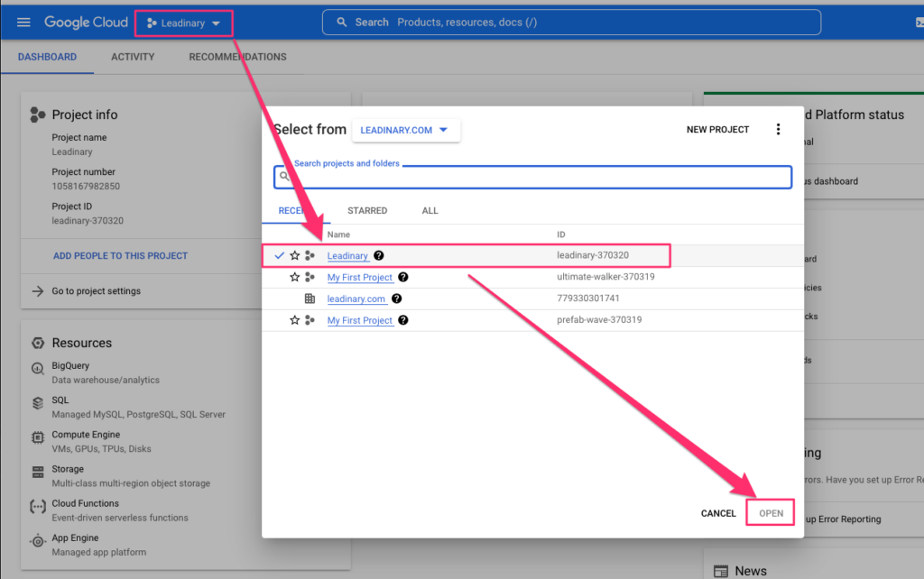The height and width of the screenshot is (579, 924).
Task: Click the ID prefab-wave-370319
Action: click(x=599, y=320)
